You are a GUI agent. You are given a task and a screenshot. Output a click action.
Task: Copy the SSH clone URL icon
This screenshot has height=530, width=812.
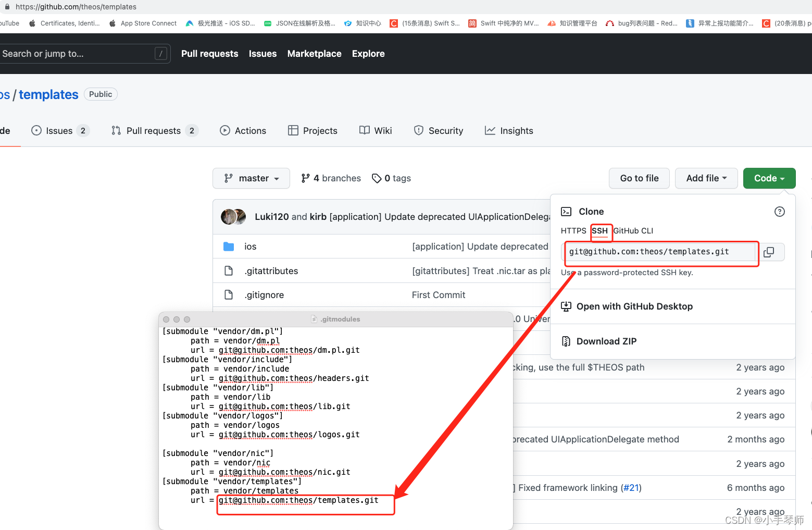769,252
